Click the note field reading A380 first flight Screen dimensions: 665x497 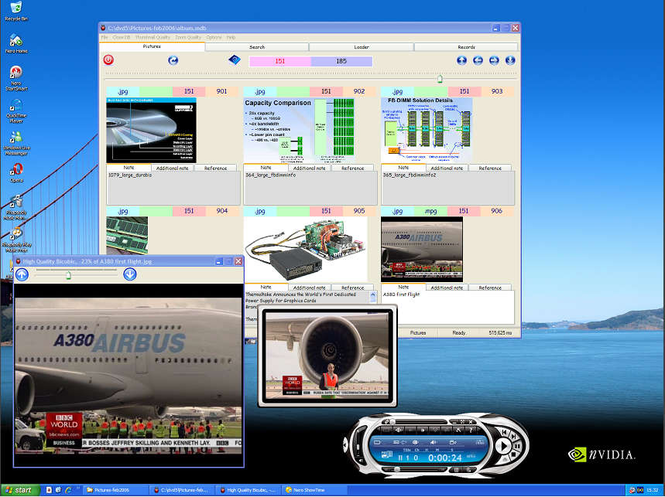point(448,307)
